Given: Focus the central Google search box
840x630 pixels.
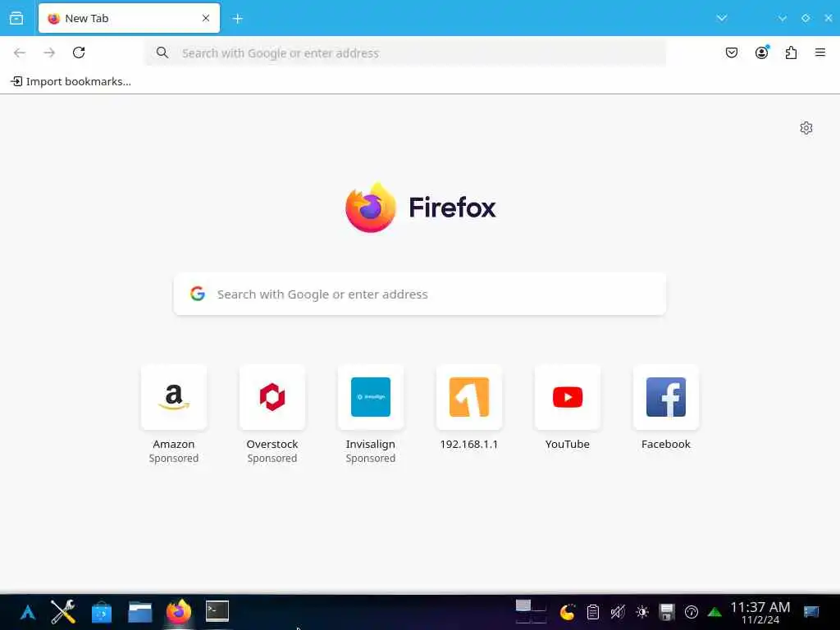Looking at the screenshot, I should pos(420,294).
